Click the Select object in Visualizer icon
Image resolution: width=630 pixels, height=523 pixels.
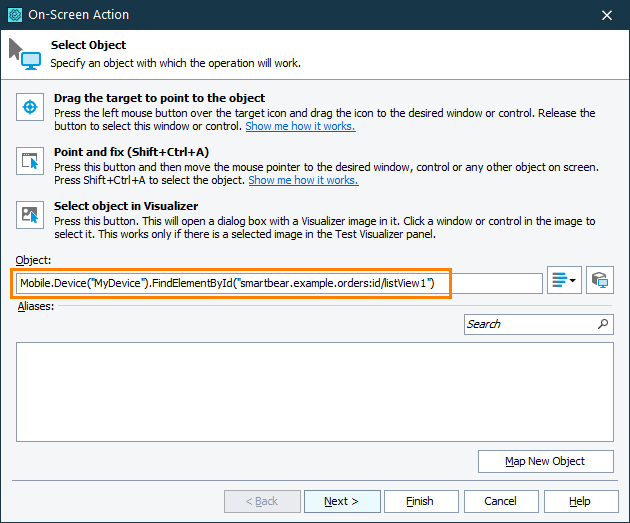coord(30,214)
